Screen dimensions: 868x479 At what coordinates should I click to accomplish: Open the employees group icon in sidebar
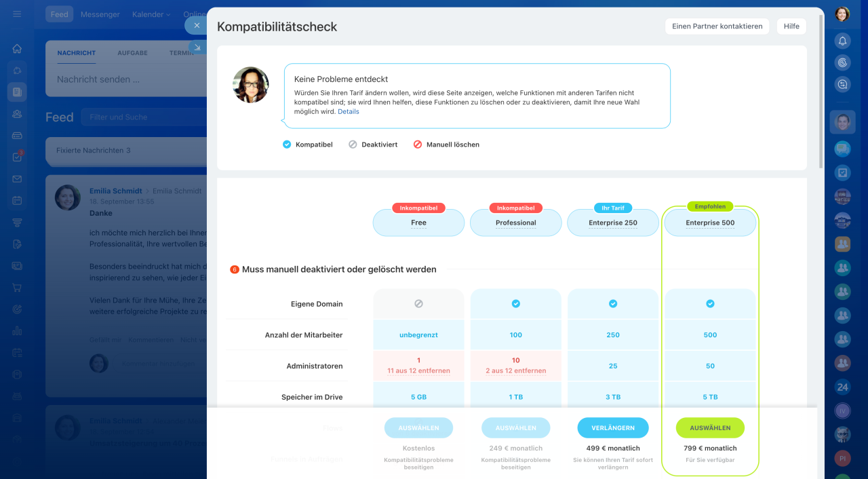pyautogui.click(x=17, y=114)
